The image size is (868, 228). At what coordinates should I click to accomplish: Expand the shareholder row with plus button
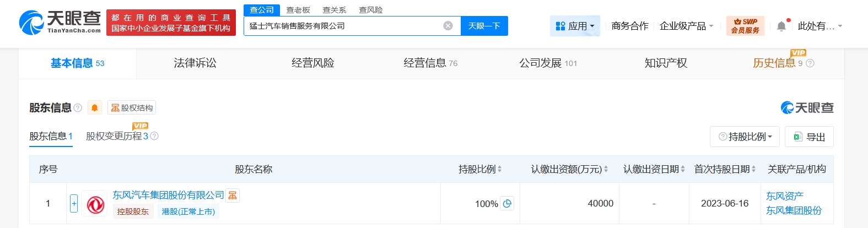(74, 204)
